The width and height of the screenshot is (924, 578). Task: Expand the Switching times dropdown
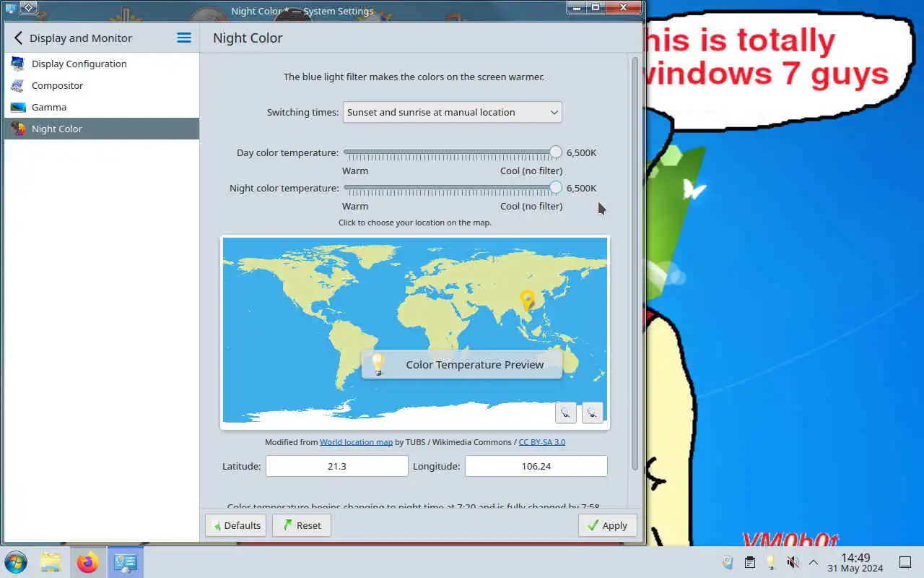coord(452,112)
